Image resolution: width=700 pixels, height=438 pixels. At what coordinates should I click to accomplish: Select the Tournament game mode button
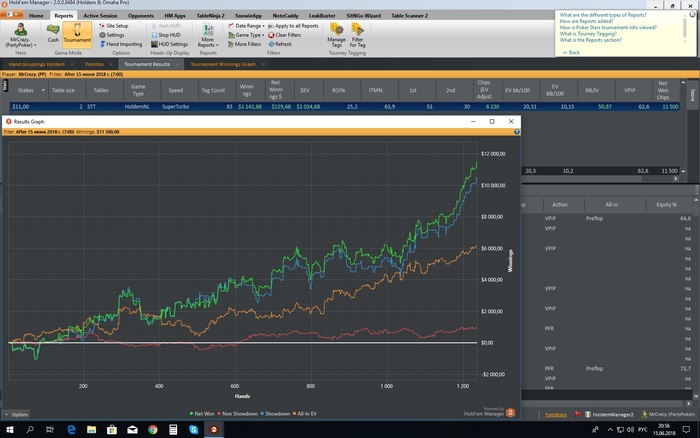pos(77,33)
